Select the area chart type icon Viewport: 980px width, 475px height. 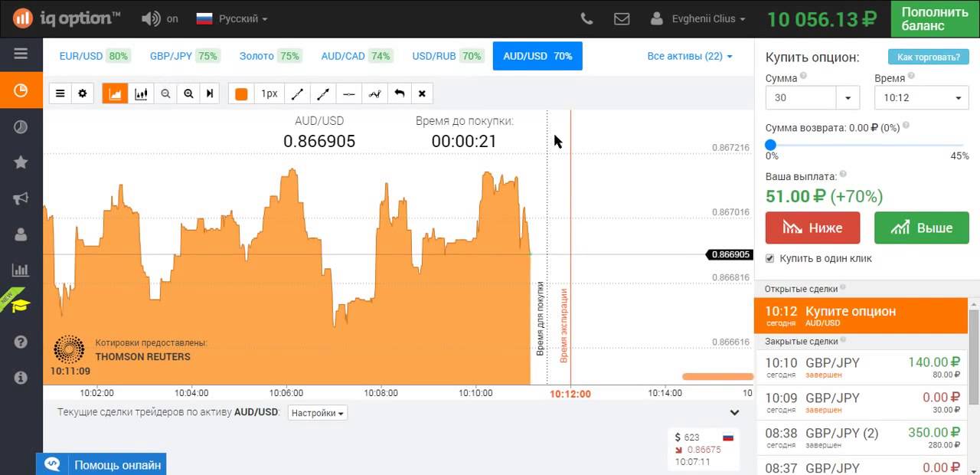click(x=116, y=93)
